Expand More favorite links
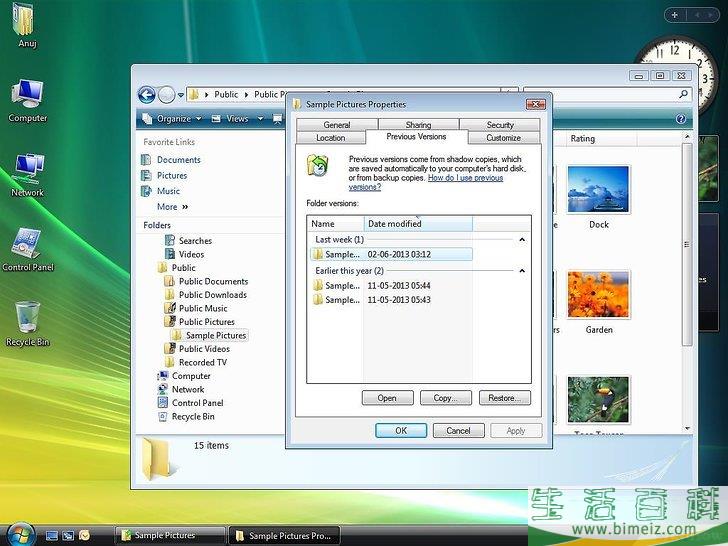The height and width of the screenshot is (546, 728). click(x=172, y=207)
